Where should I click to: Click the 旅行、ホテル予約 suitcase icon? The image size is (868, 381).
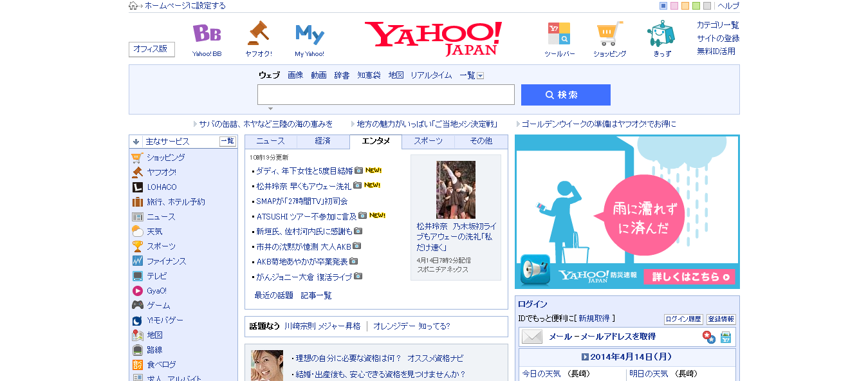click(x=137, y=202)
